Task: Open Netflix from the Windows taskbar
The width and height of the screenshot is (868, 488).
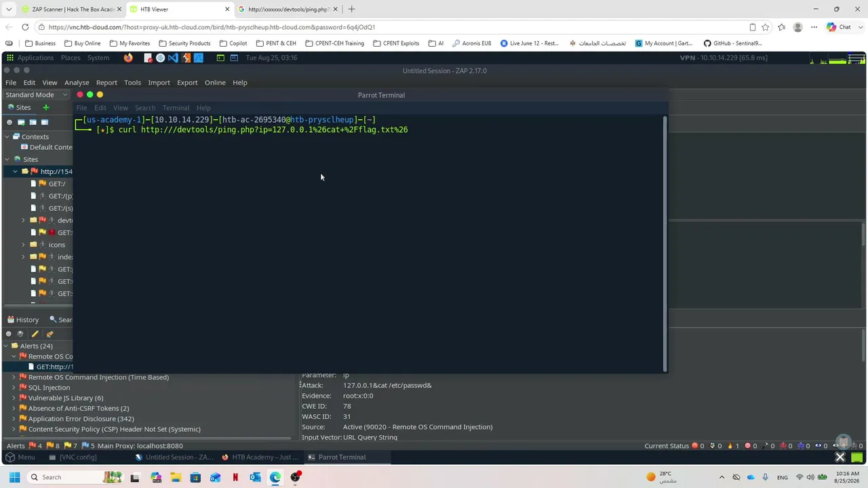Action: [235, 477]
